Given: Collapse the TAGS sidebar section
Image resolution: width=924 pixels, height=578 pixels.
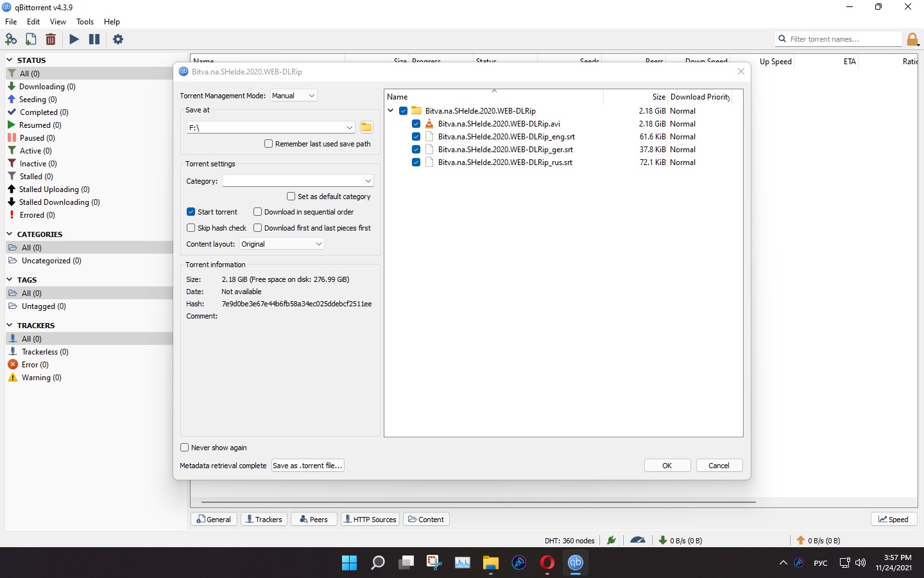Looking at the screenshot, I should [x=10, y=279].
